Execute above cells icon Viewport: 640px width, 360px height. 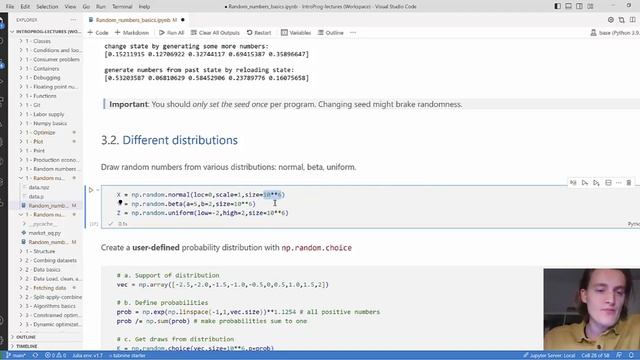pos(585,183)
